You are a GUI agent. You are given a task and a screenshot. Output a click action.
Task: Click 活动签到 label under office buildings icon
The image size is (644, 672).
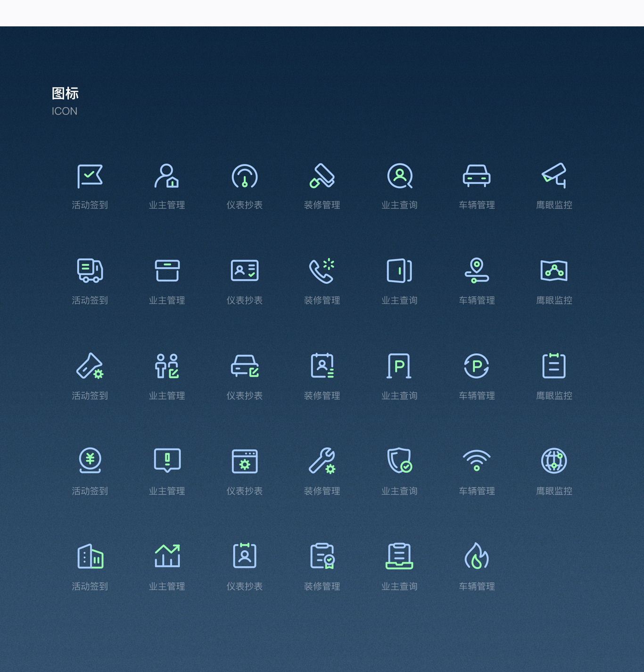[90, 586]
